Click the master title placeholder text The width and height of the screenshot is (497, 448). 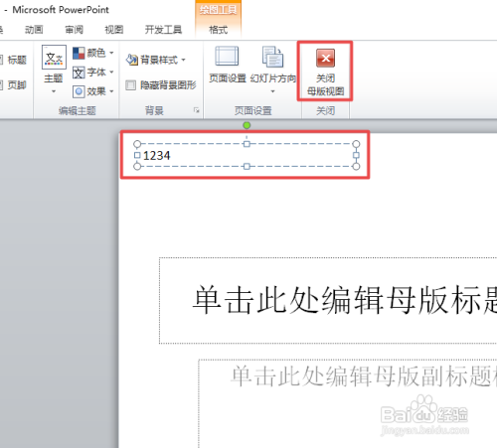pyautogui.click(x=345, y=300)
